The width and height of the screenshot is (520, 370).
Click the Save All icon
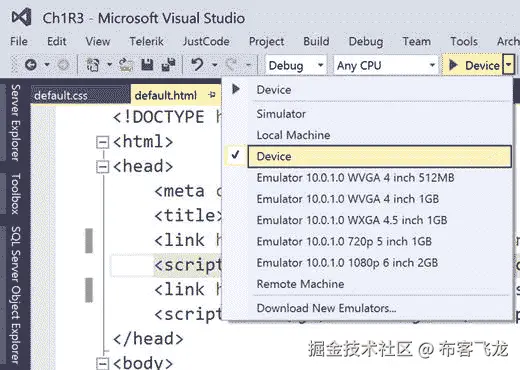point(168,65)
